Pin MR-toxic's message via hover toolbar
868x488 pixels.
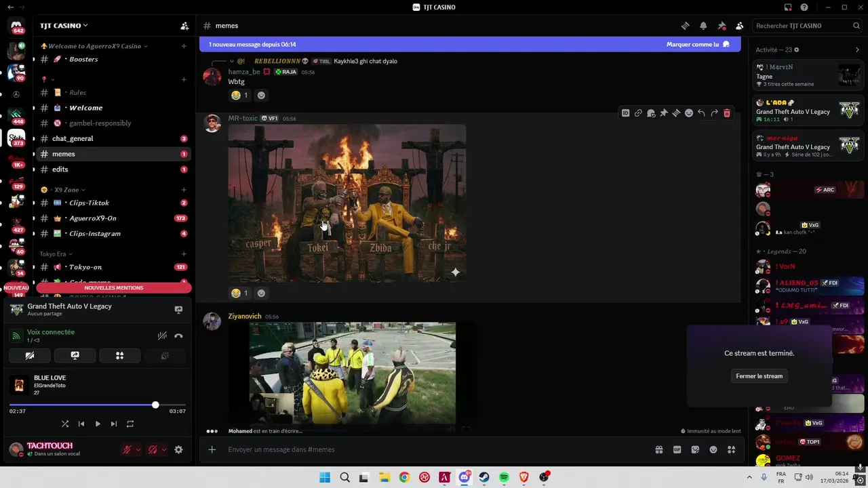(x=664, y=113)
